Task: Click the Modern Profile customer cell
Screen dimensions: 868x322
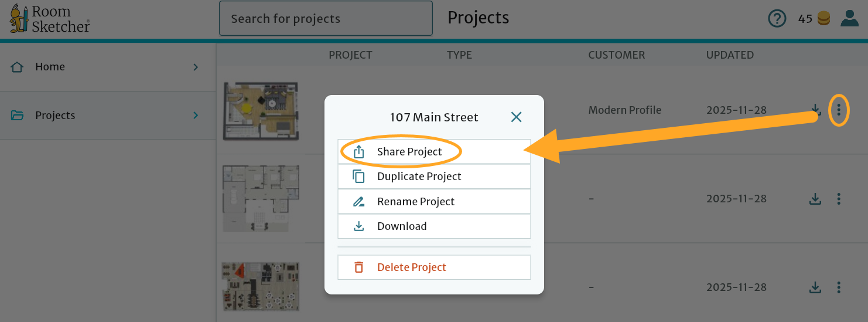Action: coord(625,110)
